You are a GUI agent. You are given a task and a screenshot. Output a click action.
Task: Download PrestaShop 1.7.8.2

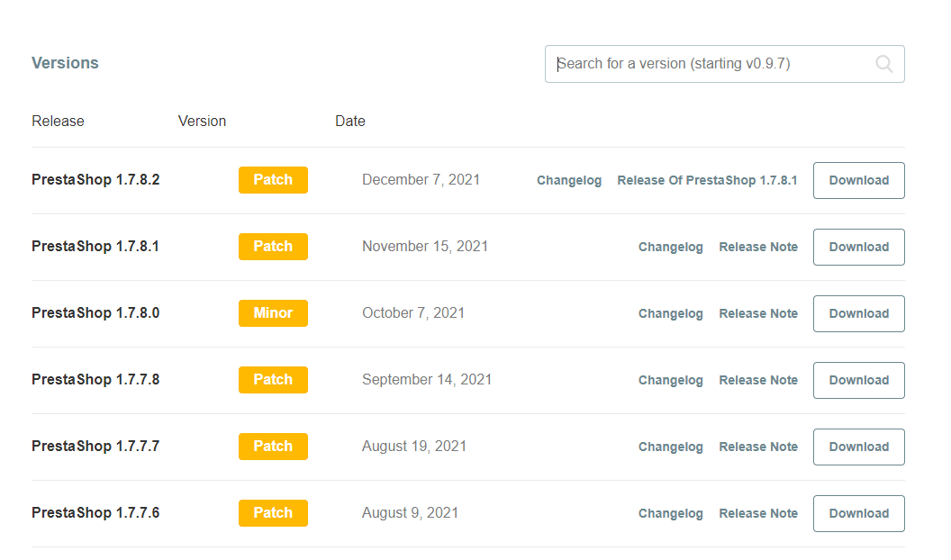(x=858, y=180)
